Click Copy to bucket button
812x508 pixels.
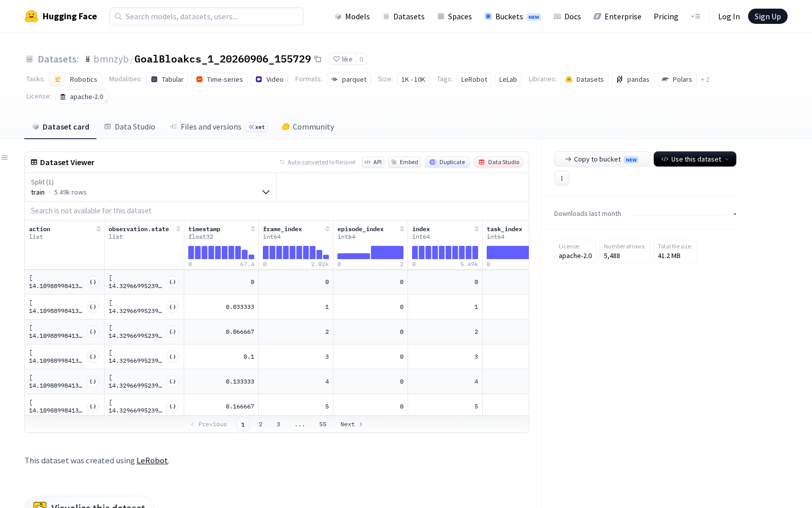click(602, 159)
